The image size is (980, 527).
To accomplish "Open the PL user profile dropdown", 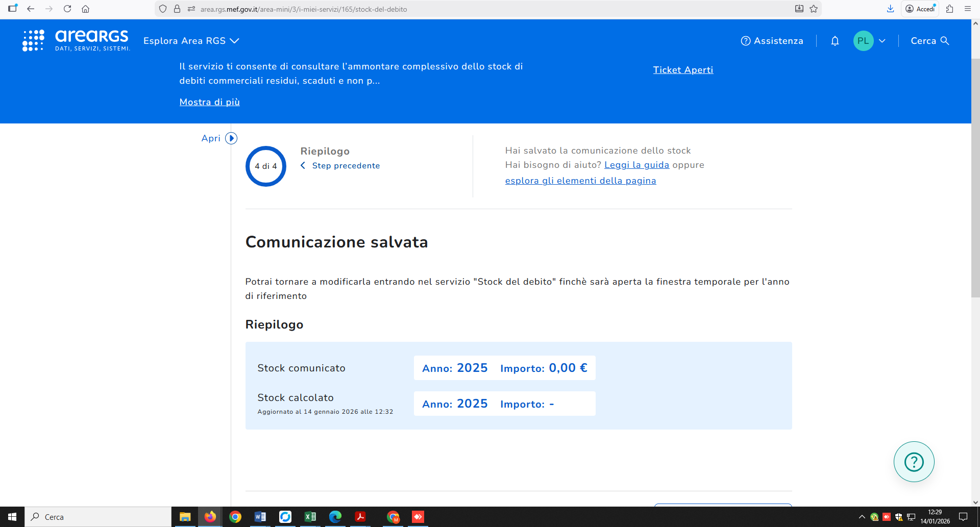I will point(870,41).
